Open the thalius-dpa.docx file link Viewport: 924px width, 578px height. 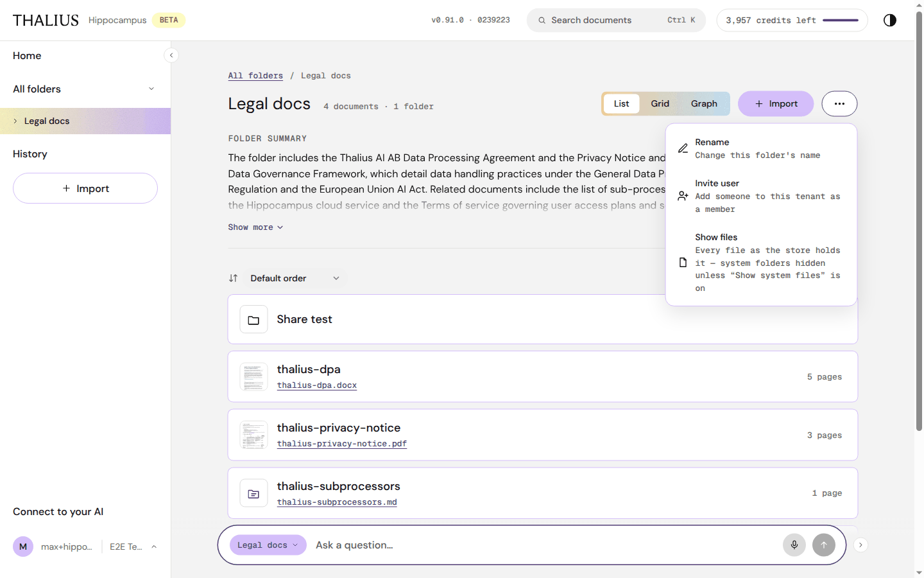click(x=317, y=385)
